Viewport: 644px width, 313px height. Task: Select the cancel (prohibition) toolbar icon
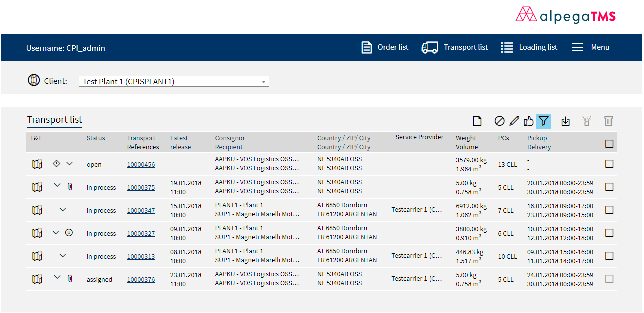pyautogui.click(x=499, y=121)
